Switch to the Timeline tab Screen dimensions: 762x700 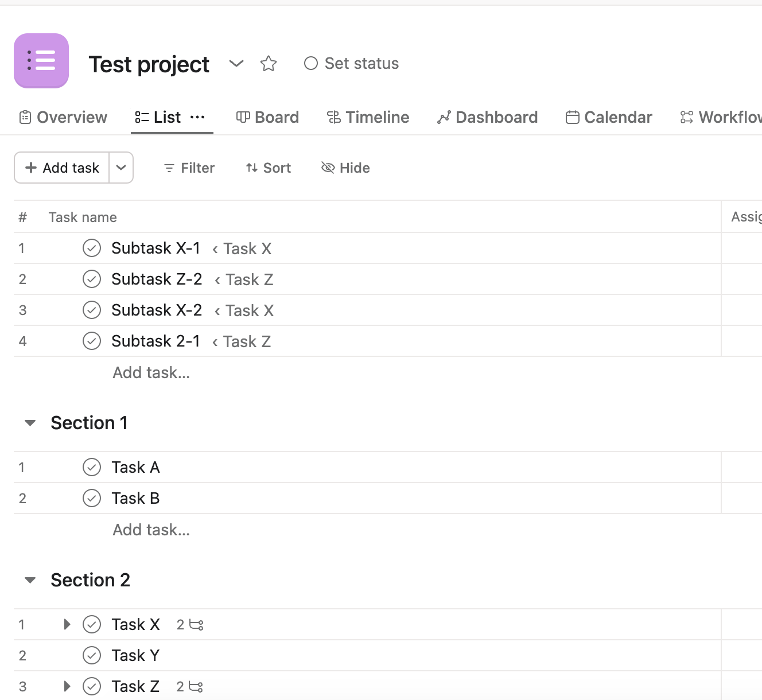click(x=368, y=118)
